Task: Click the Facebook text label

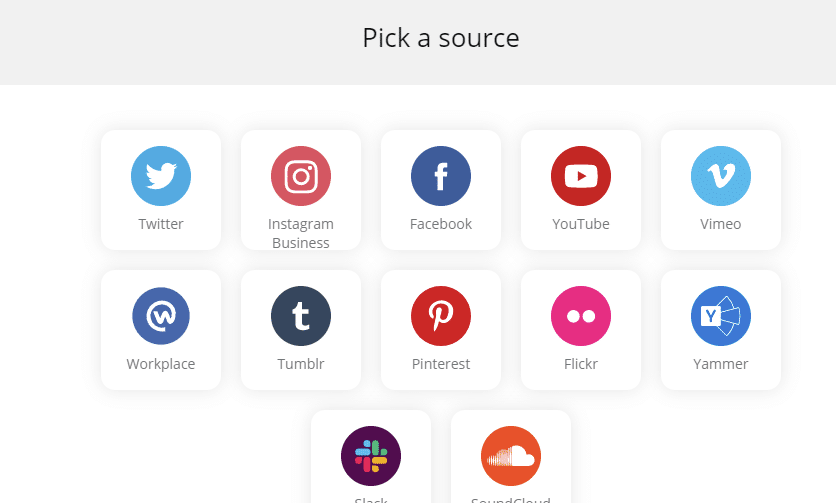Action: click(x=441, y=224)
